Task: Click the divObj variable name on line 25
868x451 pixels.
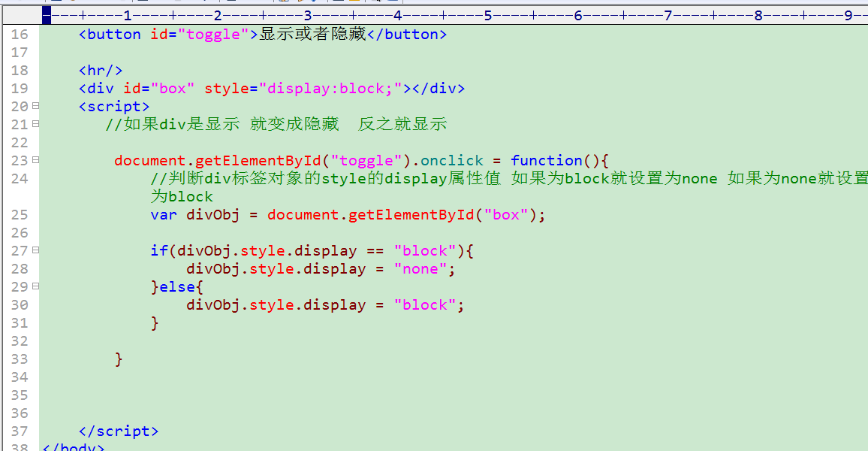Action: coord(213,215)
